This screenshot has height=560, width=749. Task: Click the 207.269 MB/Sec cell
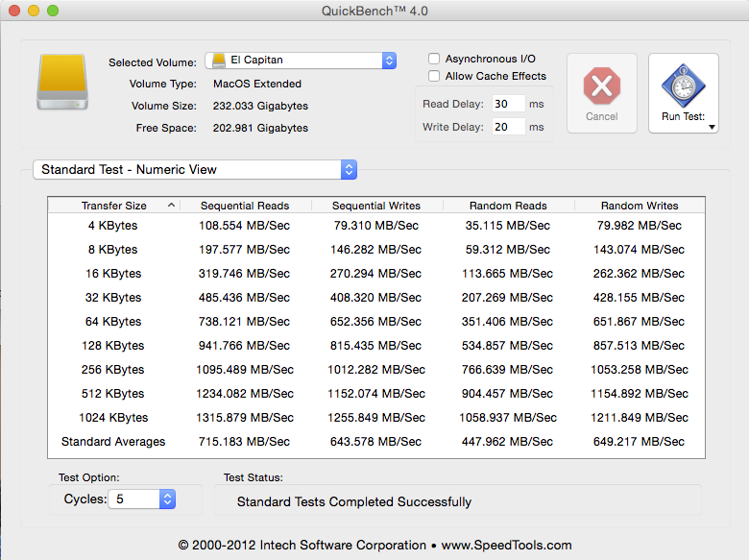coord(507,297)
